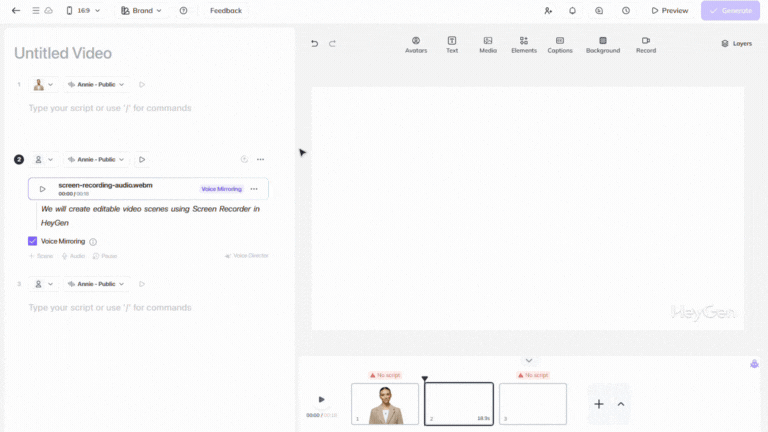The image size is (768, 432).
Task: Expand the timeline with chevron up
Action: click(621, 404)
